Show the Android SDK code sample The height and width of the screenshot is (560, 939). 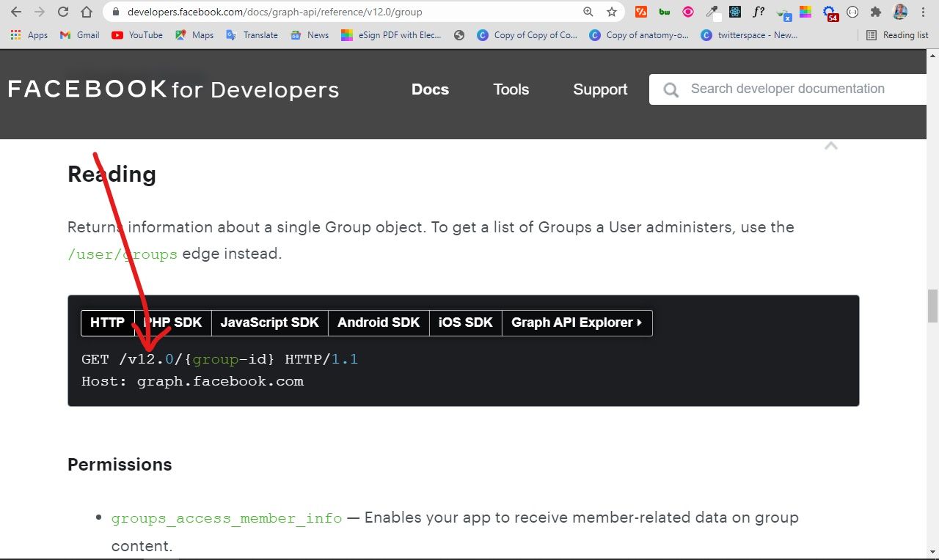pos(379,323)
